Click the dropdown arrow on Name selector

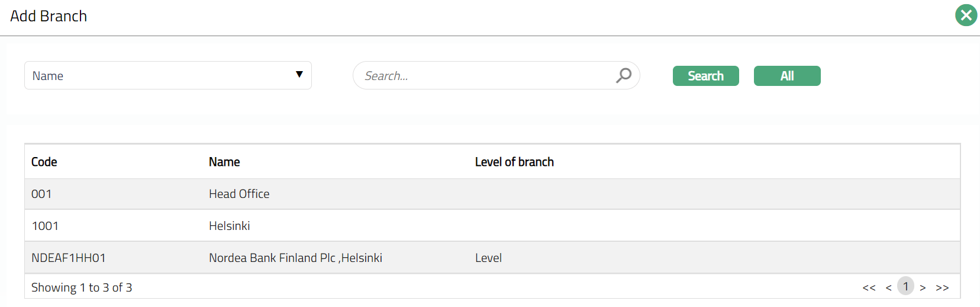pyautogui.click(x=299, y=75)
